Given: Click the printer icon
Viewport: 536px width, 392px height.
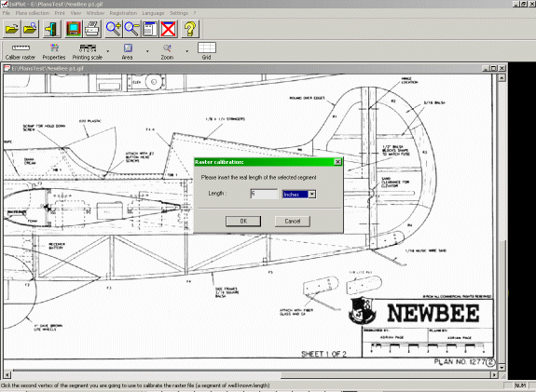Looking at the screenshot, I should pos(92,29).
